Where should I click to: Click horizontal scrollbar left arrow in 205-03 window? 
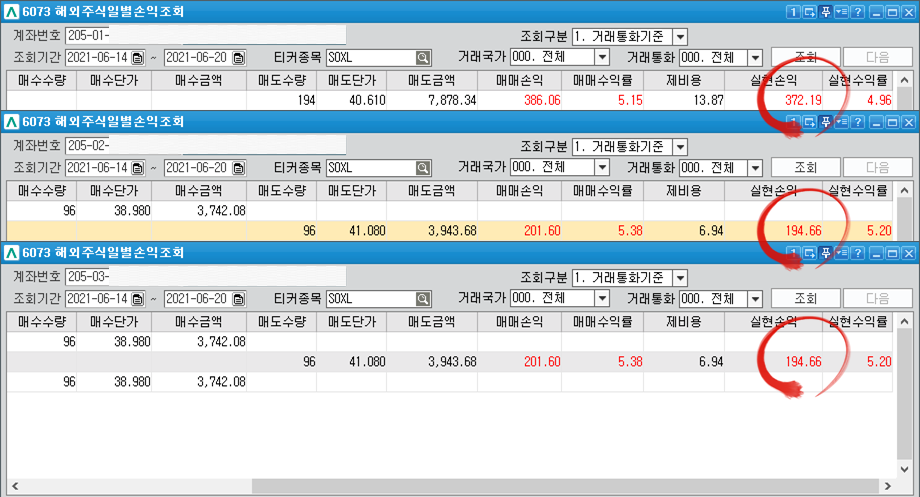pos(15,486)
